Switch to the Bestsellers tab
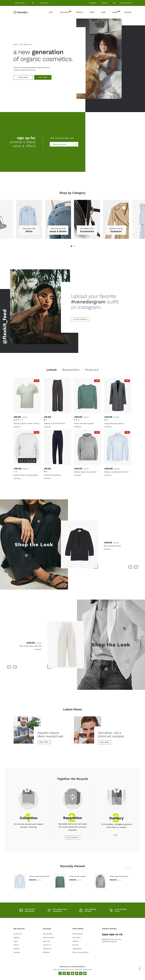The image size is (145, 980). [x=71, y=370]
